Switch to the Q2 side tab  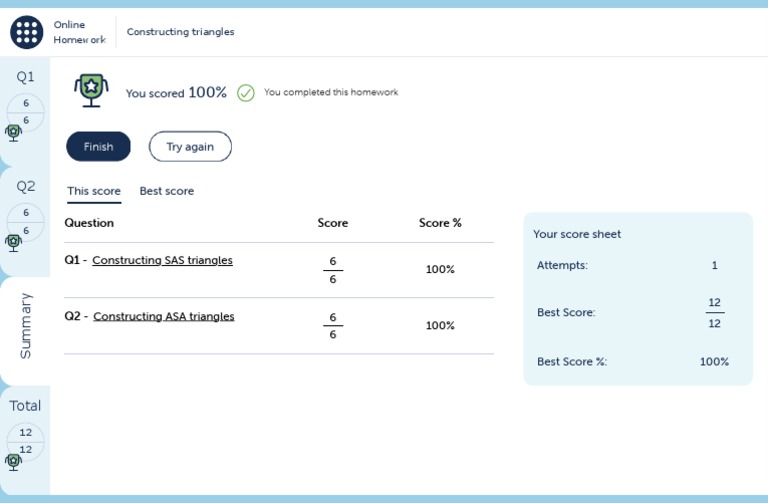pos(25,186)
